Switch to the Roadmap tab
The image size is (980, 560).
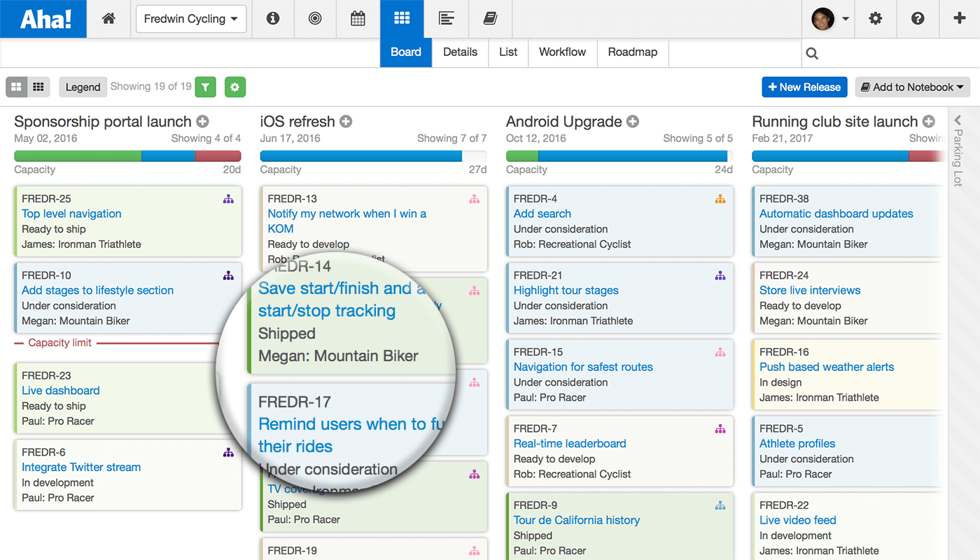pos(633,52)
